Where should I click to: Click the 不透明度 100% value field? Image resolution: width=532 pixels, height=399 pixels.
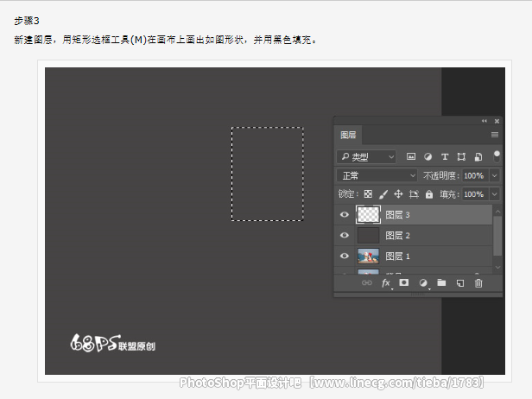(x=475, y=175)
